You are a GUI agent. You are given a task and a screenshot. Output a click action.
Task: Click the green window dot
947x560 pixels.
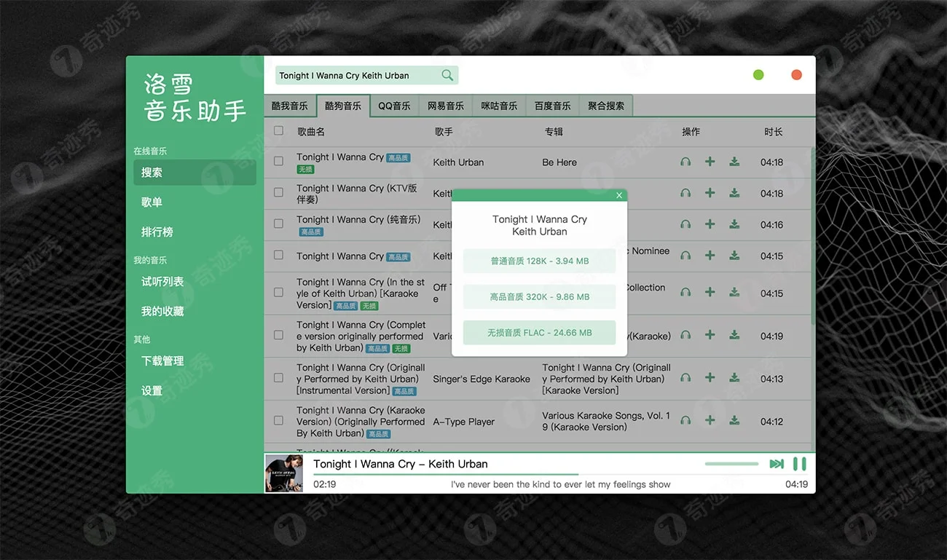[758, 74]
